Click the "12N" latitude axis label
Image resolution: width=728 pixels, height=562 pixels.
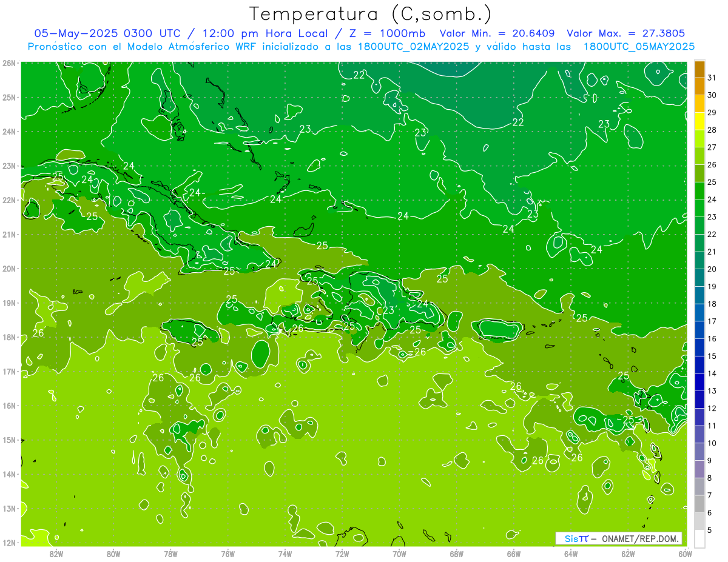[x=9, y=543]
